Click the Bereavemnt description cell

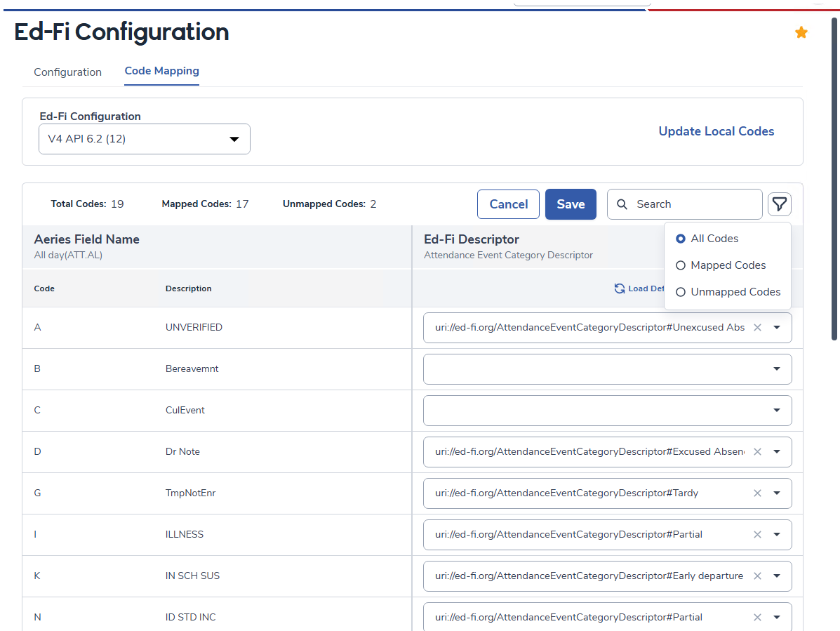(x=192, y=368)
